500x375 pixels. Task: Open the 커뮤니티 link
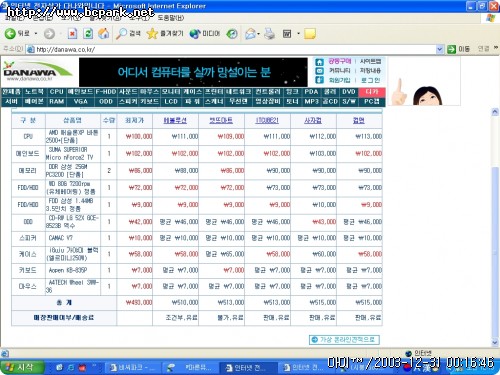pos(340,71)
